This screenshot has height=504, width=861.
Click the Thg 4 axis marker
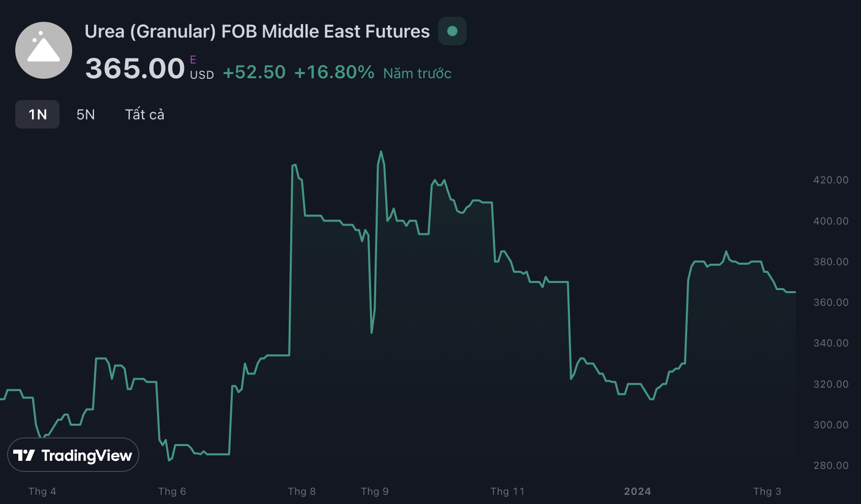pos(42,491)
